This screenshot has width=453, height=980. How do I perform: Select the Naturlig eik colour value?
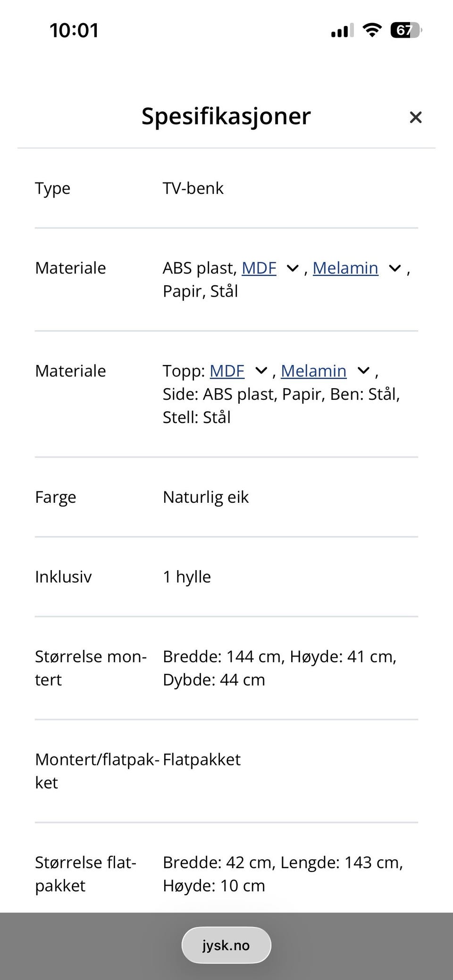tap(205, 497)
